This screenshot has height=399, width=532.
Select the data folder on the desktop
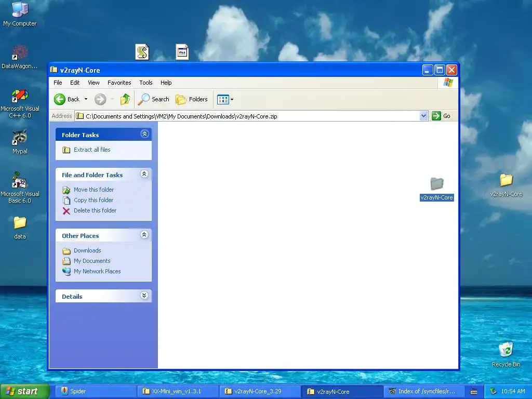[20, 228]
